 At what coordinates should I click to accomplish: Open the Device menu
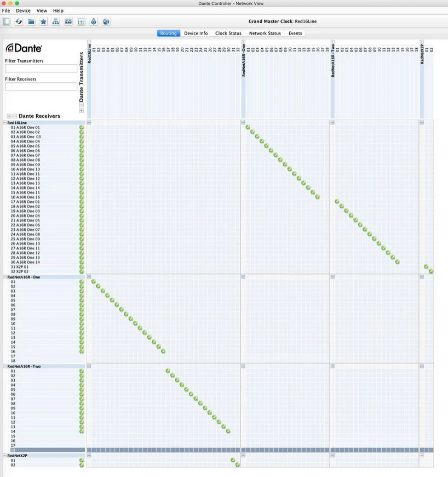click(23, 10)
